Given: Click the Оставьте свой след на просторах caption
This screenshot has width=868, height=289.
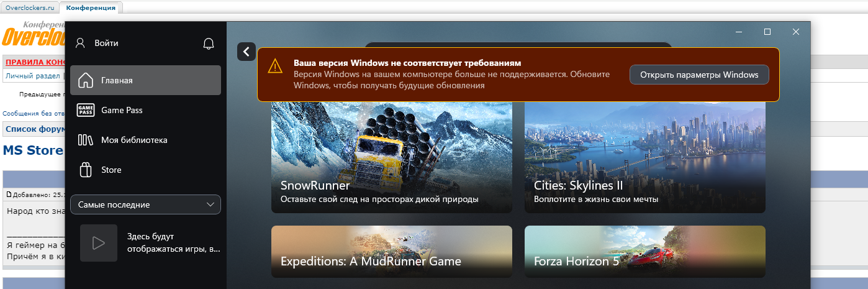Looking at the screenshot, I should [379, 200].
